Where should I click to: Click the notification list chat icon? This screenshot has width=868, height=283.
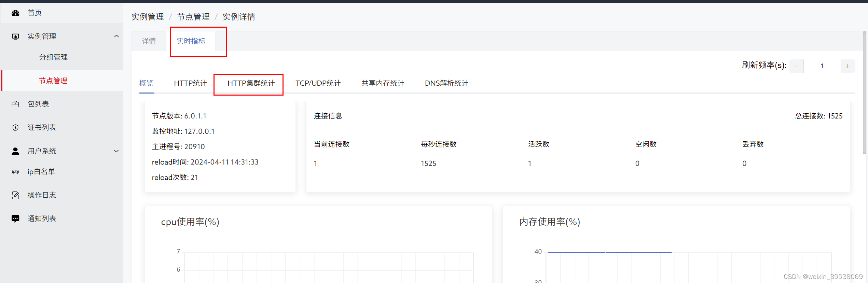15,219
